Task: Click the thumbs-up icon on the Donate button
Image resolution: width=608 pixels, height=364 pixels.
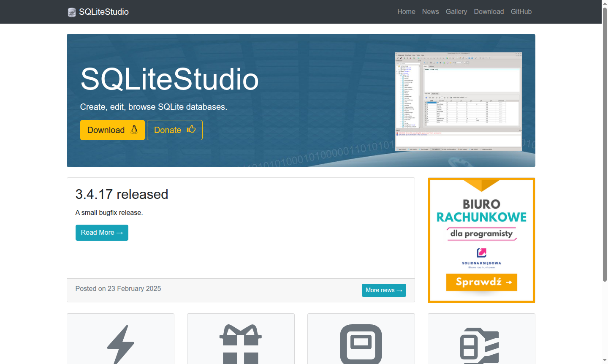Action: [x=191, y=129]
